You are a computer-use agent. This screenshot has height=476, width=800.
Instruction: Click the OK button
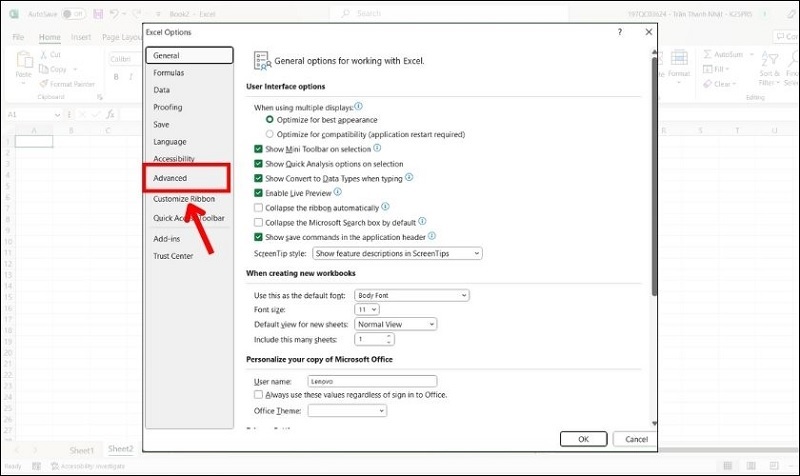[x=583, y=439]
